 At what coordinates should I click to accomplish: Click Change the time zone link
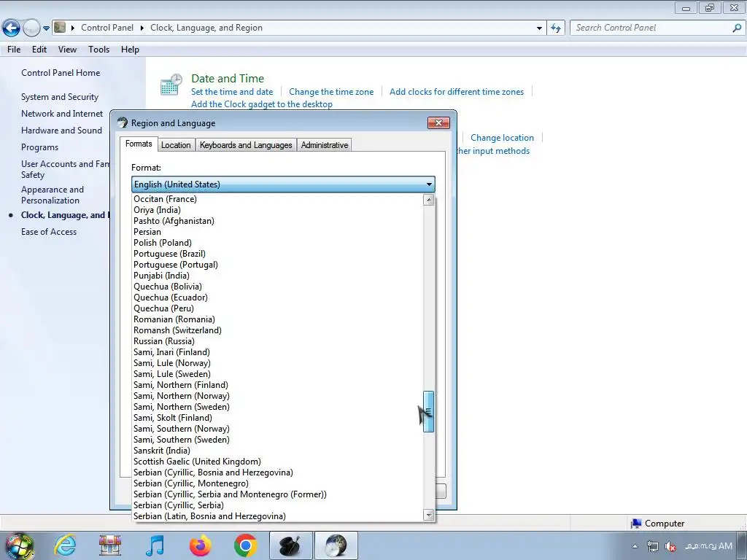[331, 92]
